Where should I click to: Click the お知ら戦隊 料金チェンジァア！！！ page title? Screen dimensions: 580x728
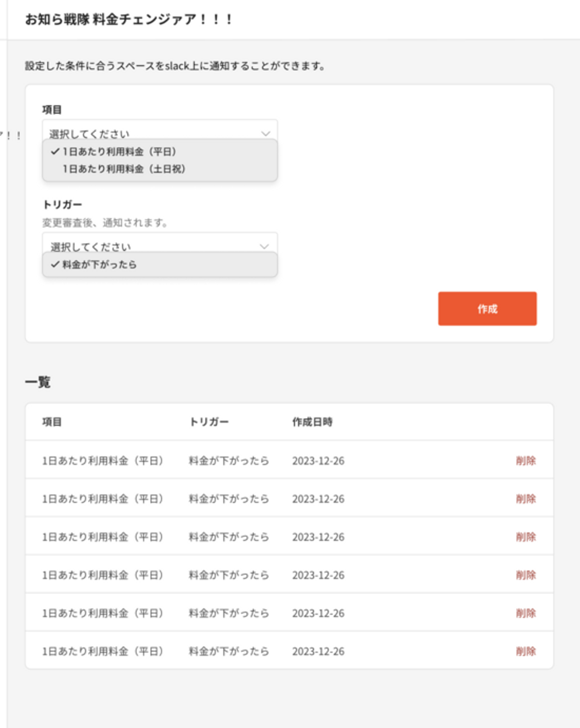click(x=129, y=19)
